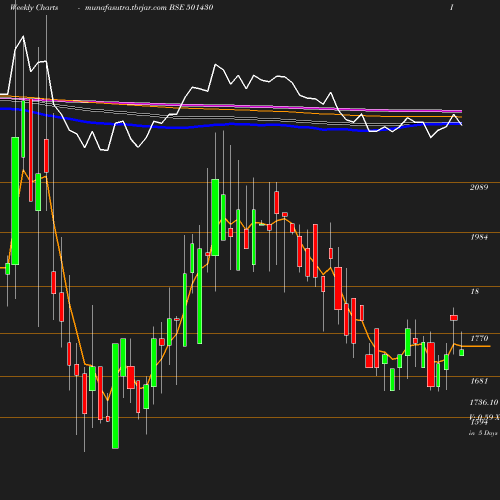Click the 'in 5 Days' text
The width and height of the screenshot is (500, 500).
coord(483,433)
